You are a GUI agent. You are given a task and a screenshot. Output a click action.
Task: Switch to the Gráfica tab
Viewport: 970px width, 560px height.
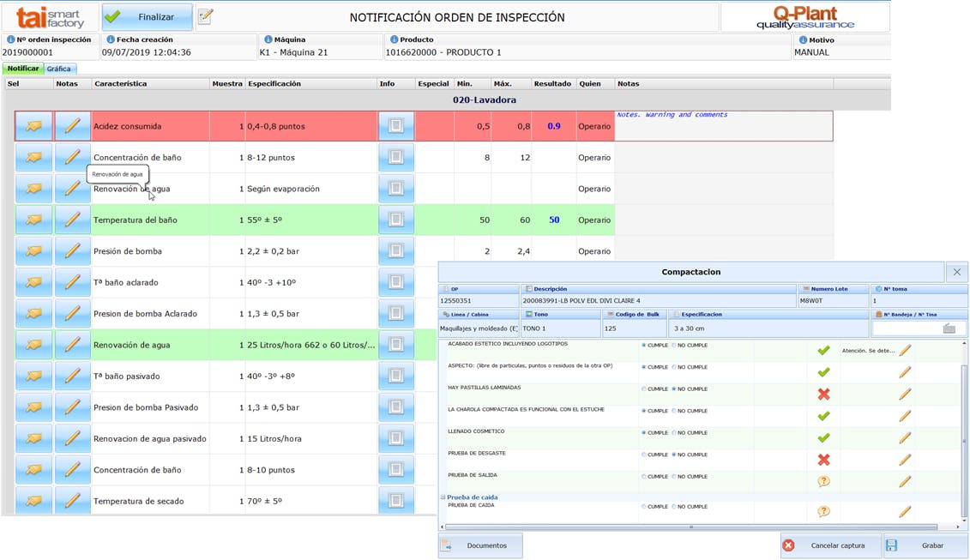click(x=59, y=69)
